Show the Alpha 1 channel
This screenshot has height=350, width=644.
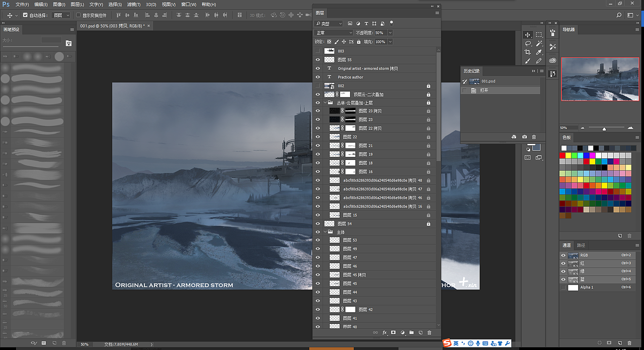point(563,287)
